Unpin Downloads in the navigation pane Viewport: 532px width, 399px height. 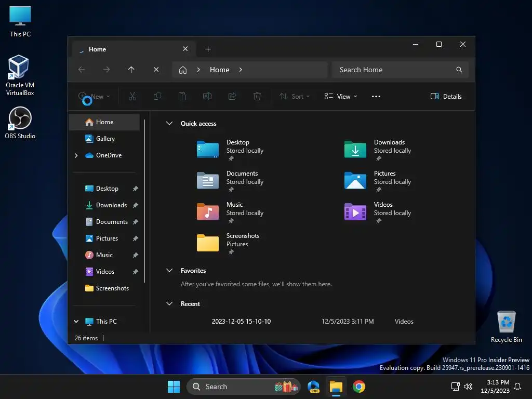[136, 205]
